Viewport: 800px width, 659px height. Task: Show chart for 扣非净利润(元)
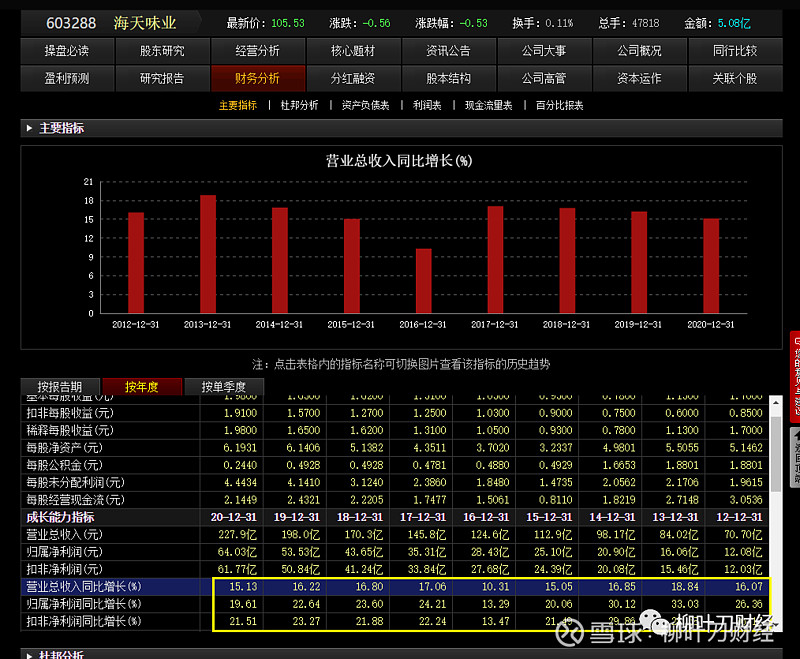(64, 569)
